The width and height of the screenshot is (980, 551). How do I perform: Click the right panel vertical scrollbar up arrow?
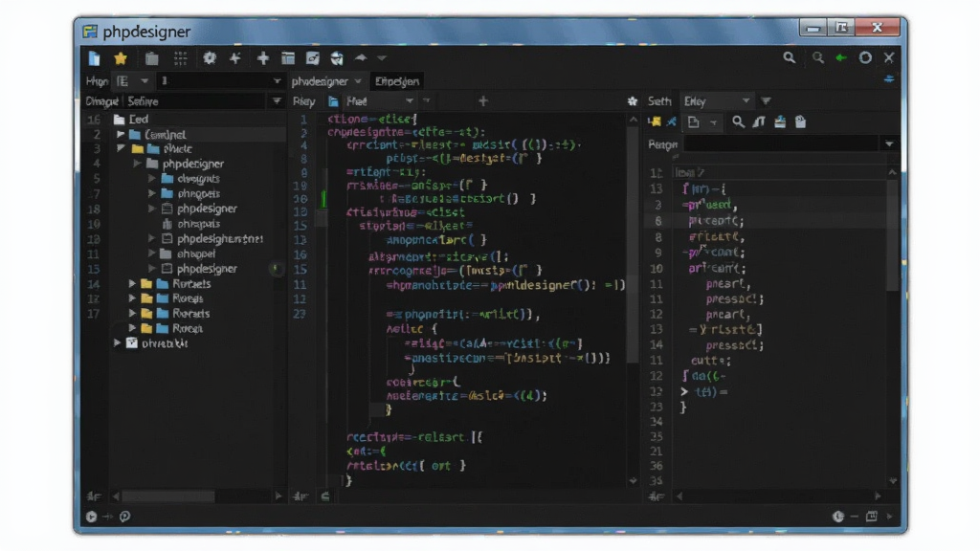click(893, 172)
